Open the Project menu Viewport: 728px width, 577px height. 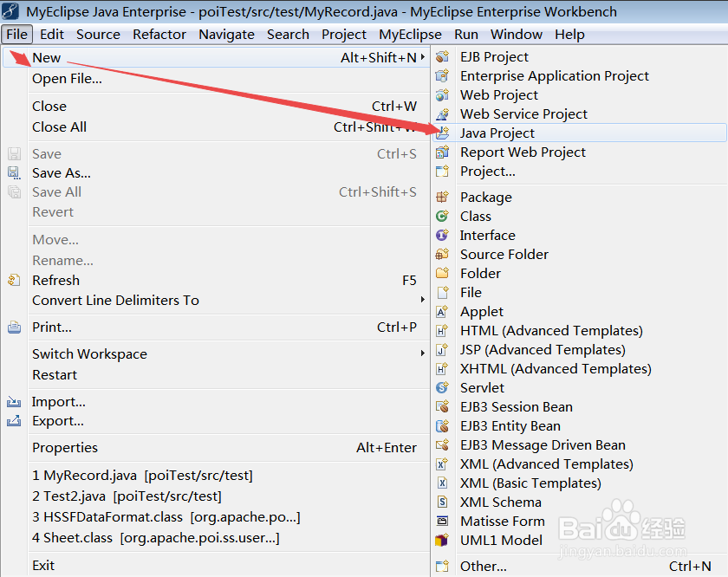(344, 35)
